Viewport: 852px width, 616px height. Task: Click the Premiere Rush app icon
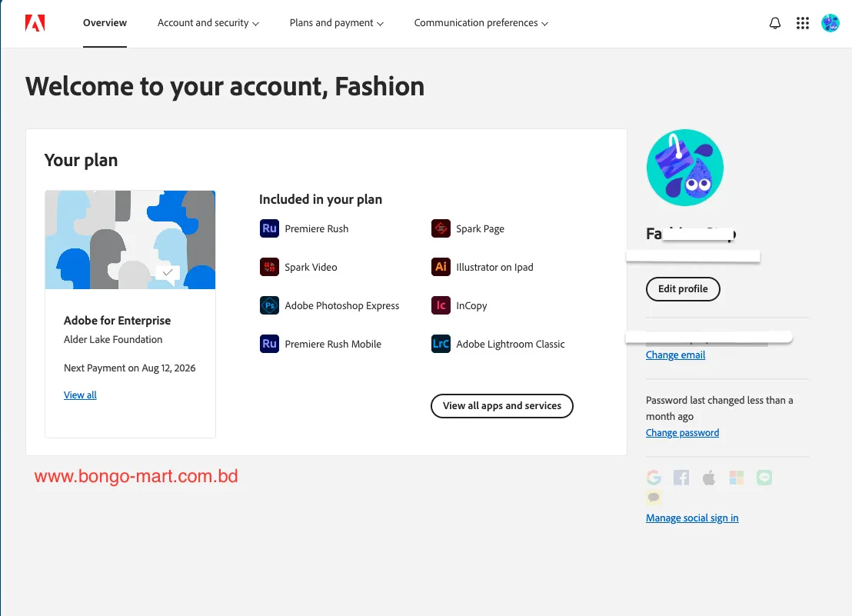(269, 228)
